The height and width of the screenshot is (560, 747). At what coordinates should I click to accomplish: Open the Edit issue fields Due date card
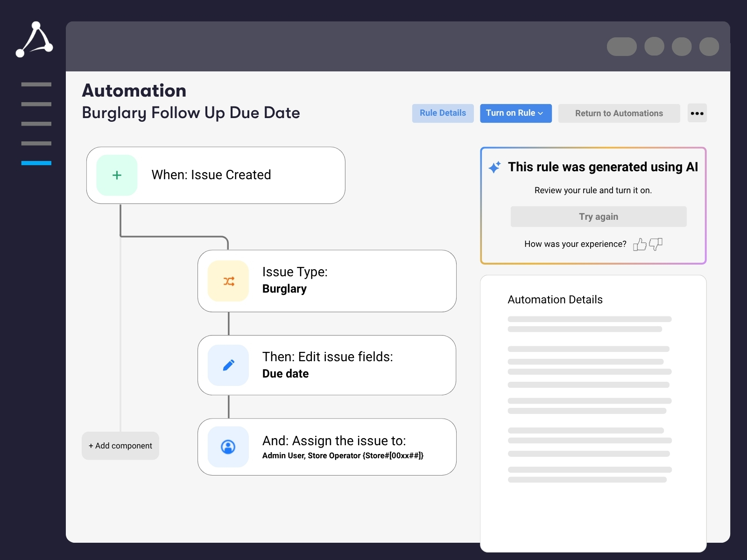[327, 365]
